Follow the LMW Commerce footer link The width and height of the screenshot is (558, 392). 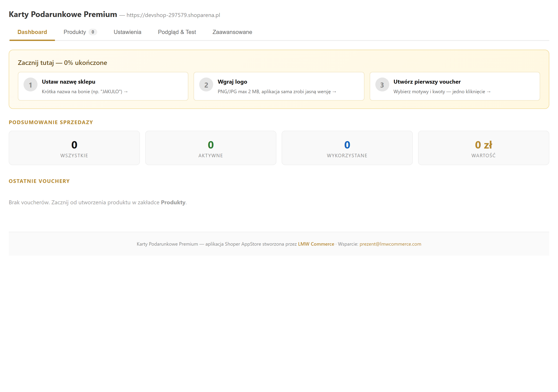[316, 244]
